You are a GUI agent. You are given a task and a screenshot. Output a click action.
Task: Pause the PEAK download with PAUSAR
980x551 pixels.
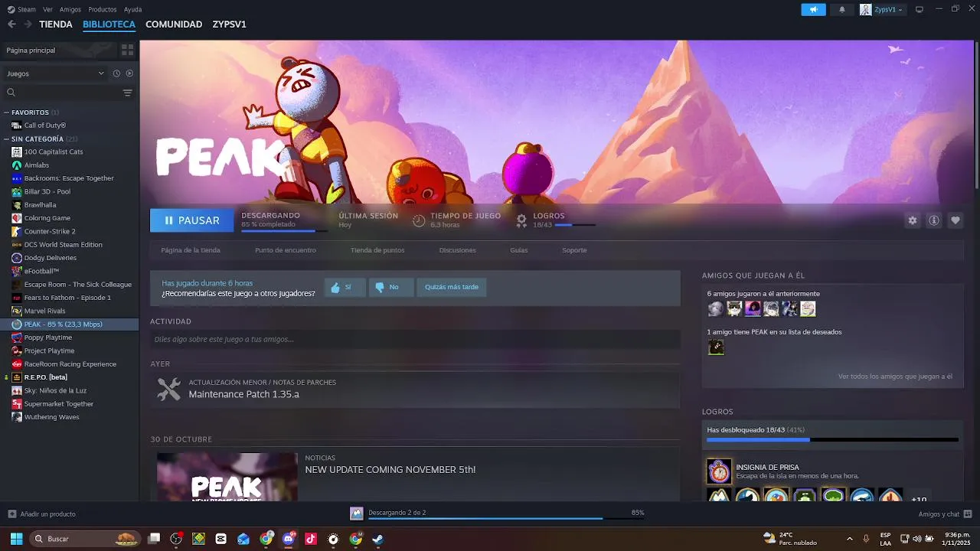(191, 220)
